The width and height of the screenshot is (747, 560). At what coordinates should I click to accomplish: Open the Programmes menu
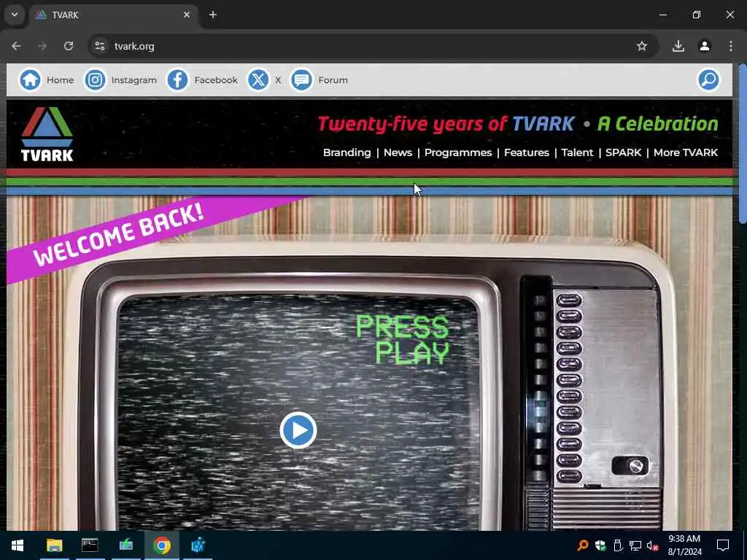pos(458,152)
